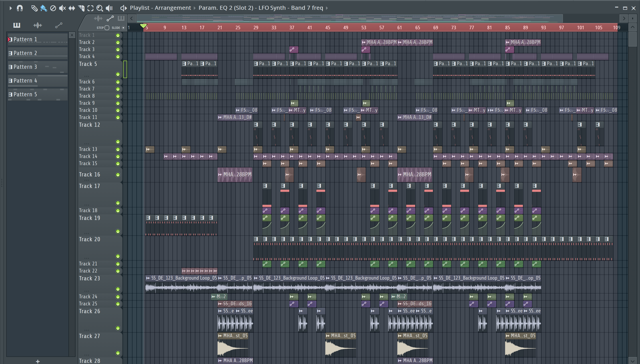
Task: Select the Draw pencil tool
Action: point(34,8)
